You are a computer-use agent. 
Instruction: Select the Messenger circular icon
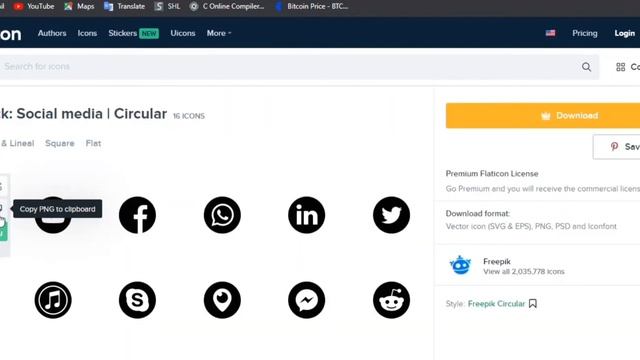pyautogui.click(x=307, y=300)
